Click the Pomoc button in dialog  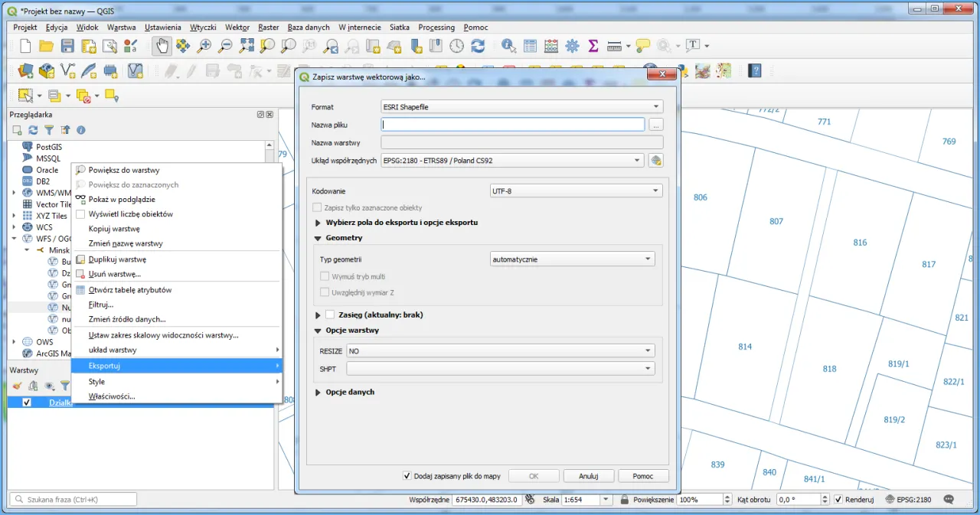coord(643,476)
